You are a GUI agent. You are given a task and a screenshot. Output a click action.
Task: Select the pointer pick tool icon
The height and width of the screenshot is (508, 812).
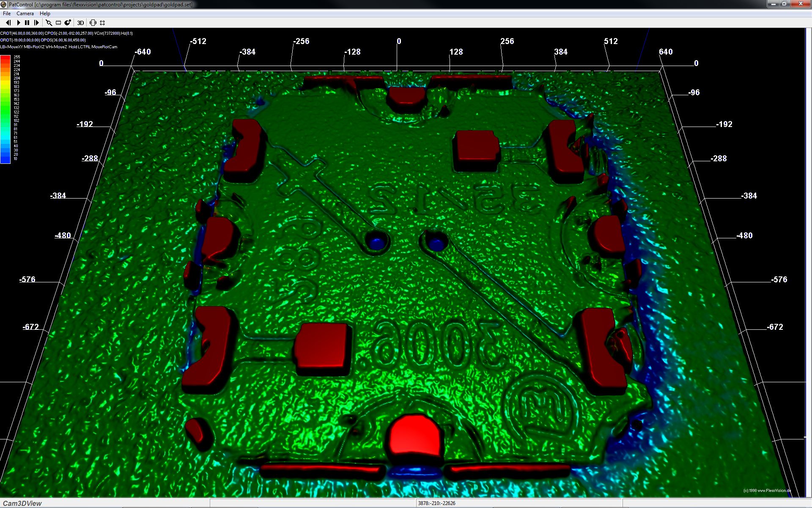(x=49, y=23)
